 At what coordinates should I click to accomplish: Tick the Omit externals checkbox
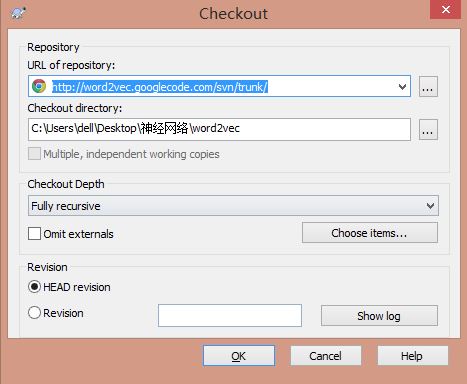(35, 234)
